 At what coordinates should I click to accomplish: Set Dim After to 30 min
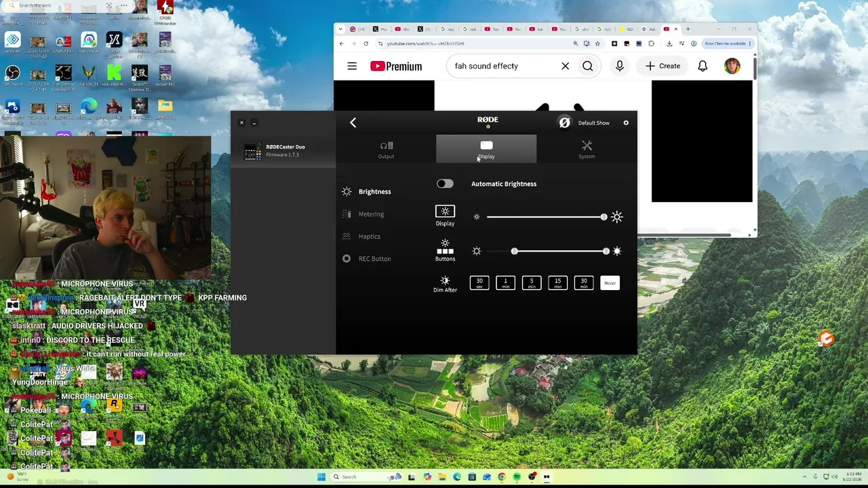[584, 283]
